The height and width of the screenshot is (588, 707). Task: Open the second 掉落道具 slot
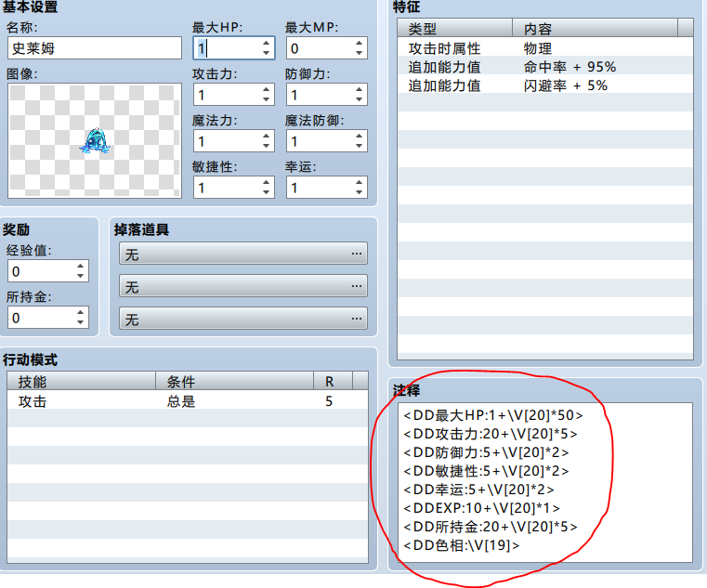pos(243,286)
